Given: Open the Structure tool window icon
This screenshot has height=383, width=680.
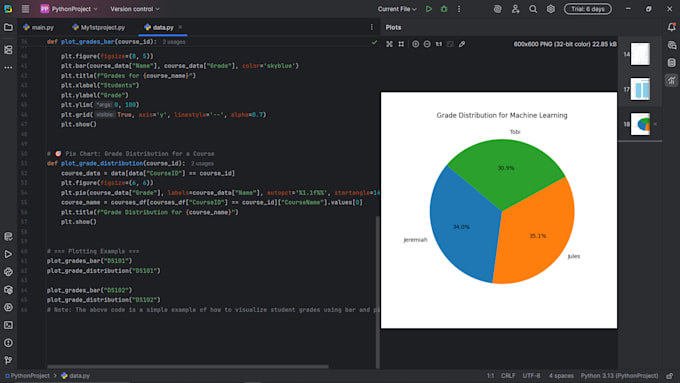Looking at the screenshot, I should click(8, 50).
